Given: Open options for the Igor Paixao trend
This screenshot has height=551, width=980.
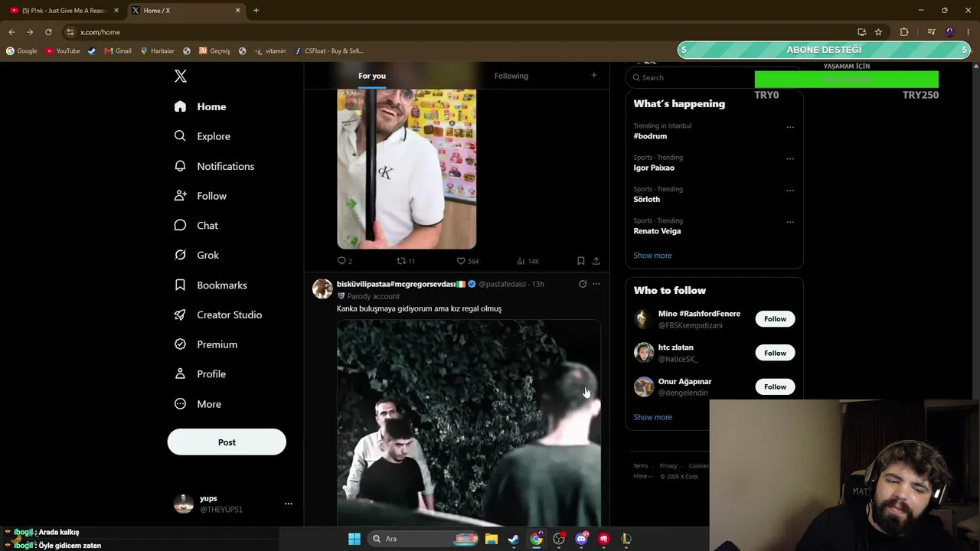Looking at the screenshot, I should pos(790,159).
